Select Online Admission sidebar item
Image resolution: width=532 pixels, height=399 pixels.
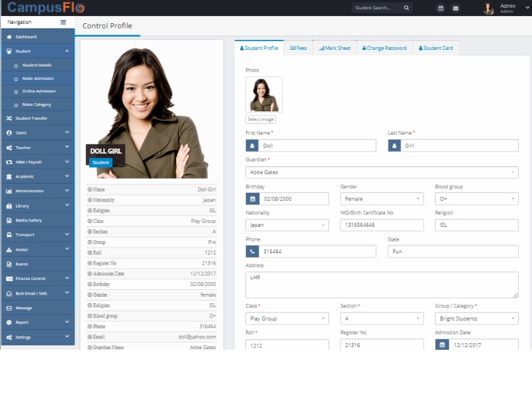tap(39, 91)
